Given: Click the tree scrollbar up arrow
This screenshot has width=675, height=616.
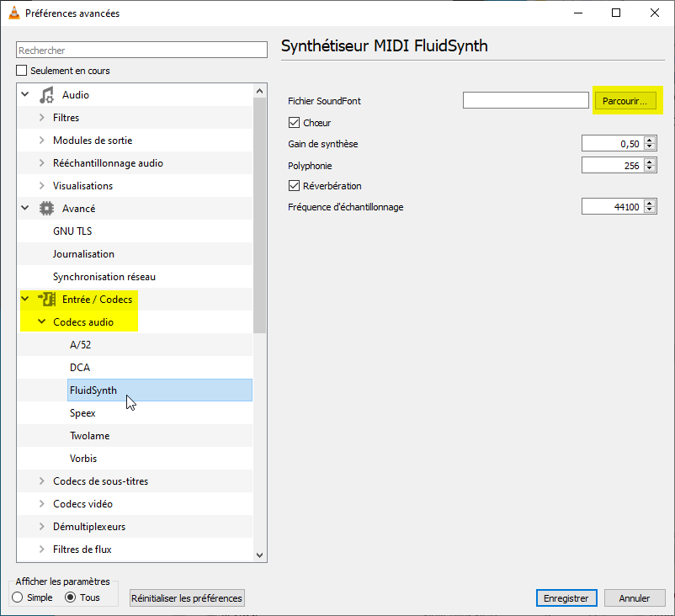Looking at the screenshot, I should click(259, 91).
